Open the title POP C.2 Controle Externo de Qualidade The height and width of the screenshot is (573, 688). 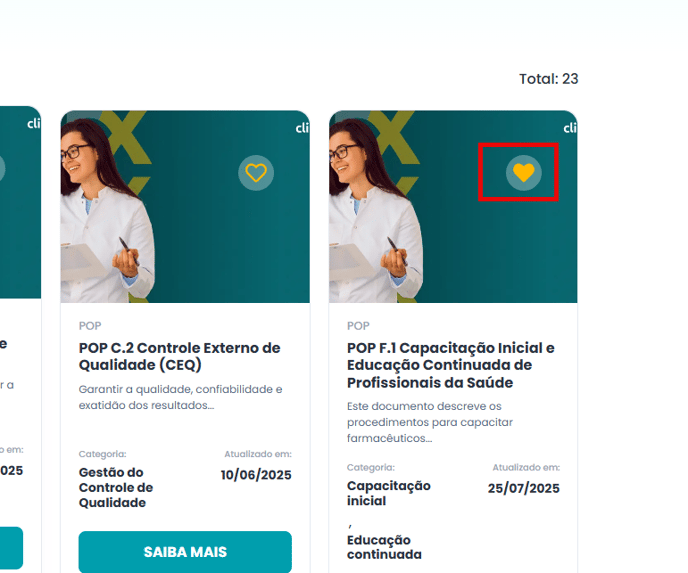click(x=179, y=356)
